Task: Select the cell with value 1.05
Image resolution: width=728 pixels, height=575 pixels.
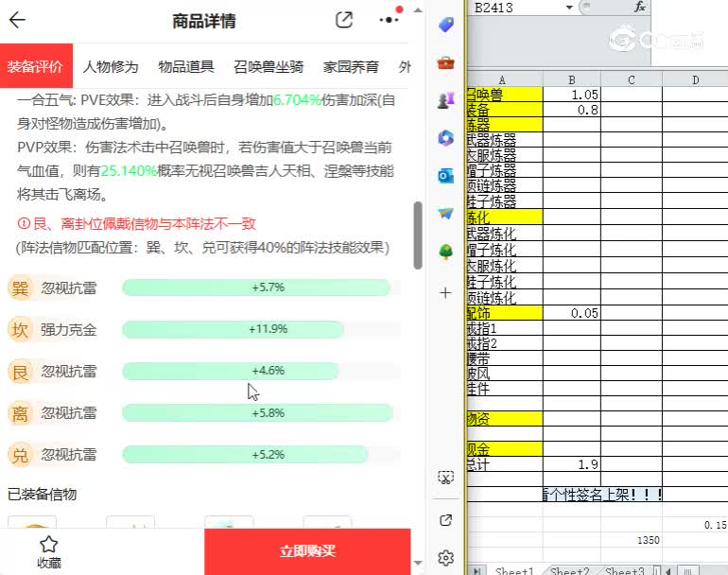Action: pyautogui.click(x=572, y=95)
